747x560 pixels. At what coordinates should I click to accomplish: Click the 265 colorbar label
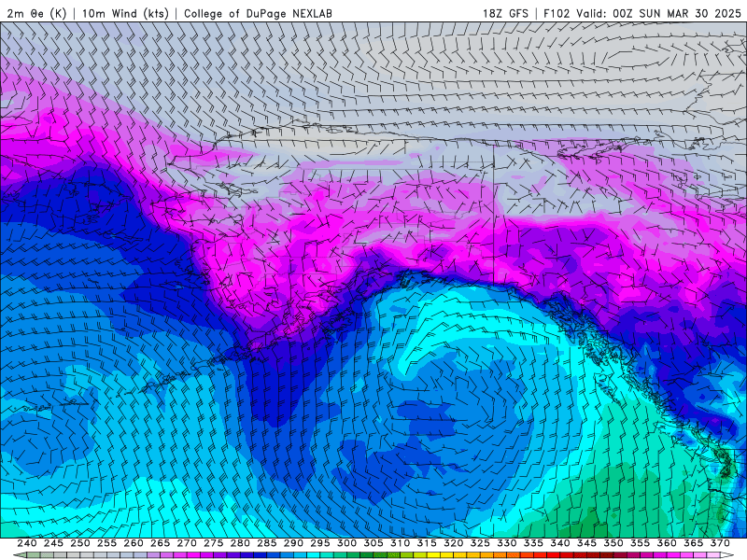coord(160,543)
